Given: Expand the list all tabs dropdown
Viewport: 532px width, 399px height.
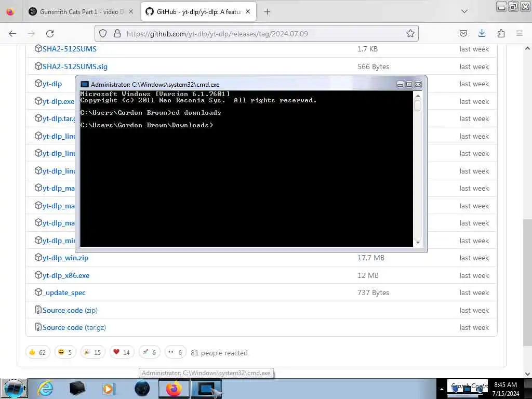Looking at the screenshot, I should [464, 12].
